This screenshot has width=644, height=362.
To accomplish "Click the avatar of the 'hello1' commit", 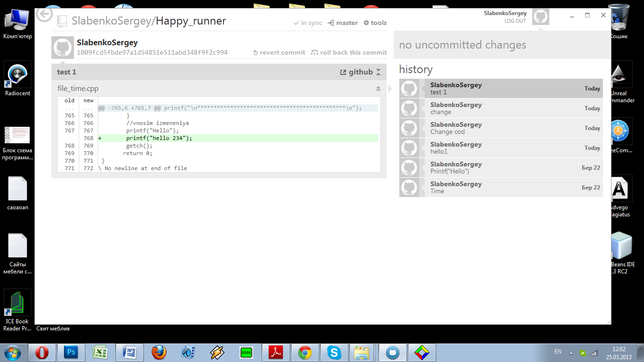I will click(x=409, y=148).
